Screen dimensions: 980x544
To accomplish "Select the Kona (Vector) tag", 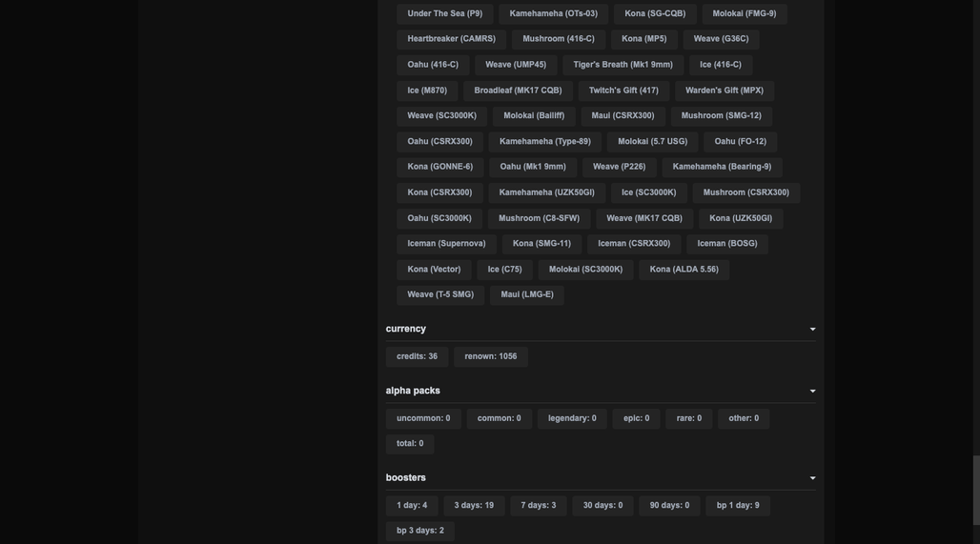I will click(x=434, y=270).
